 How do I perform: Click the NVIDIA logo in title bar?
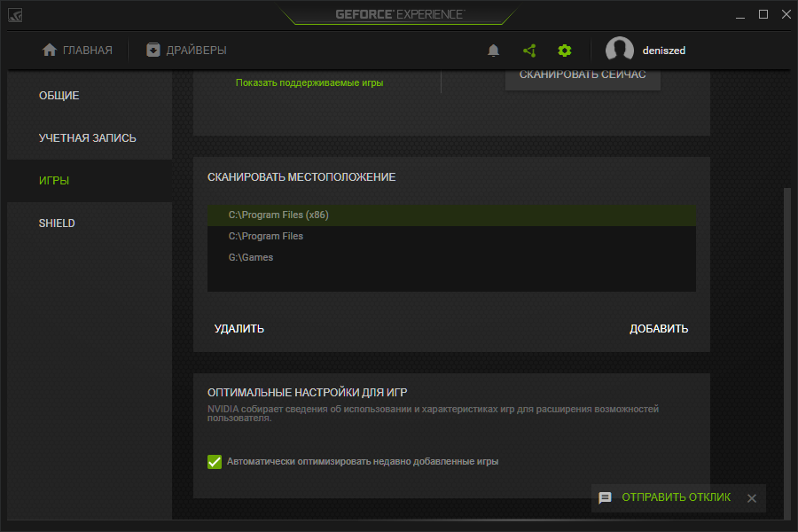tap(16, 15)
